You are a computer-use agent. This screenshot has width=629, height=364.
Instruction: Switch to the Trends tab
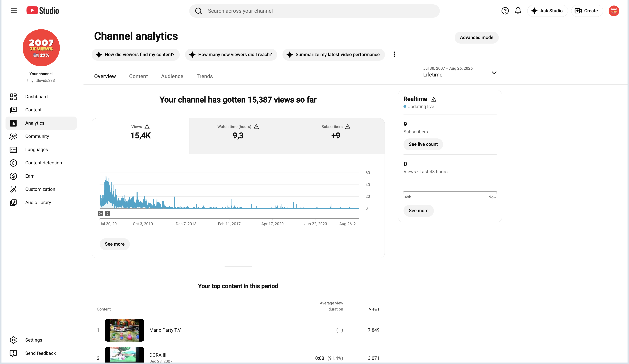(x=205, y=76)
